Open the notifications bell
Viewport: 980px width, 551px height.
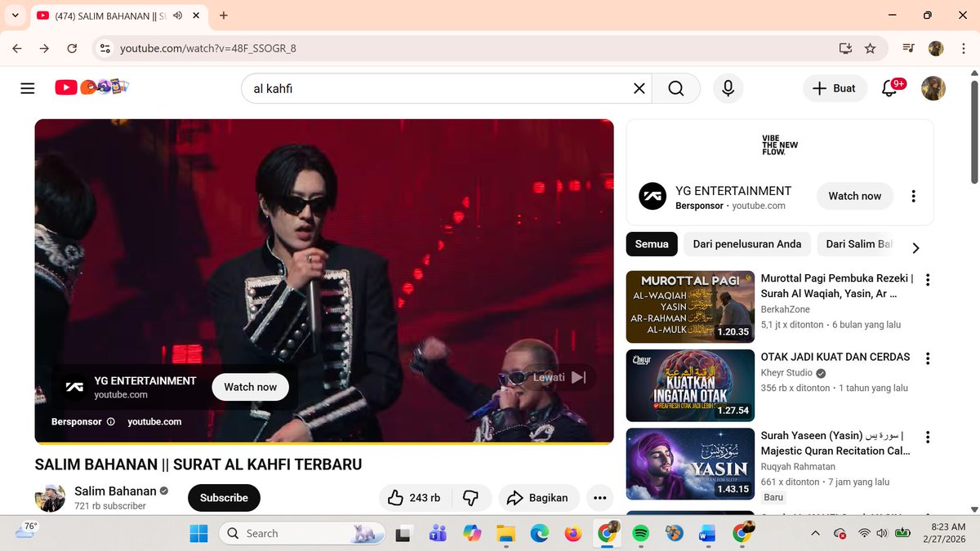(889, 88)
